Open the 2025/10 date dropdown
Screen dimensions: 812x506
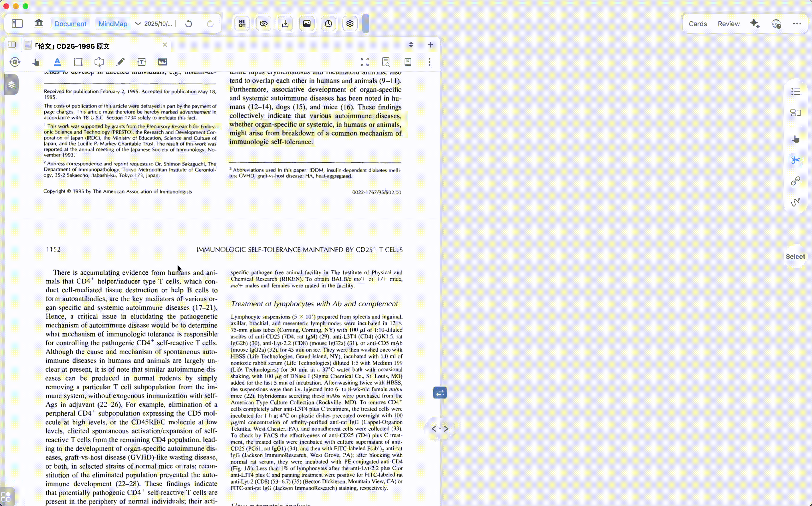click(153, 24)
